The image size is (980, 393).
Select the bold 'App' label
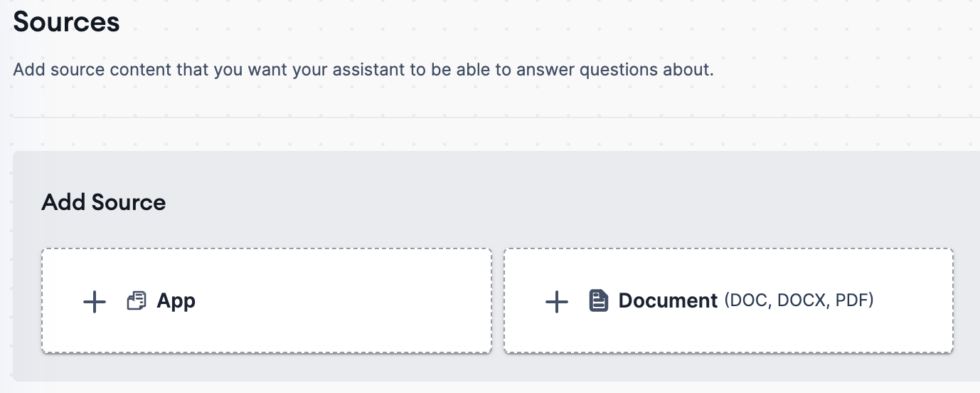pyautogui.click(x=176, y=301)
